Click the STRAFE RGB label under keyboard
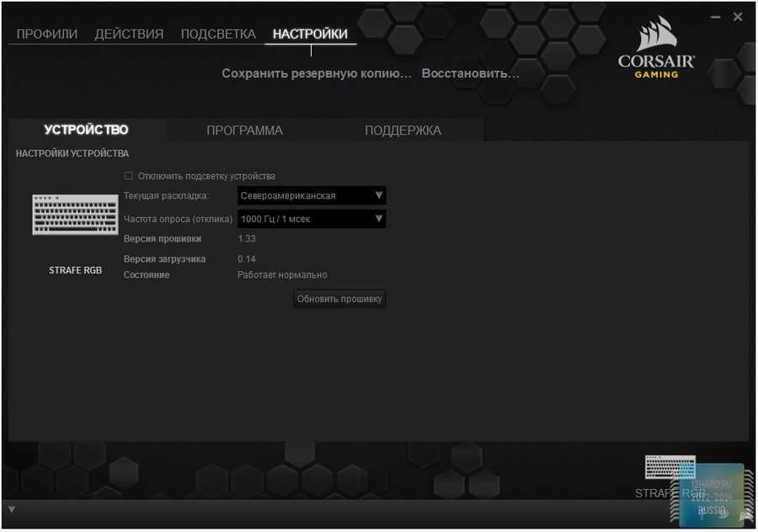 [75, 270]
